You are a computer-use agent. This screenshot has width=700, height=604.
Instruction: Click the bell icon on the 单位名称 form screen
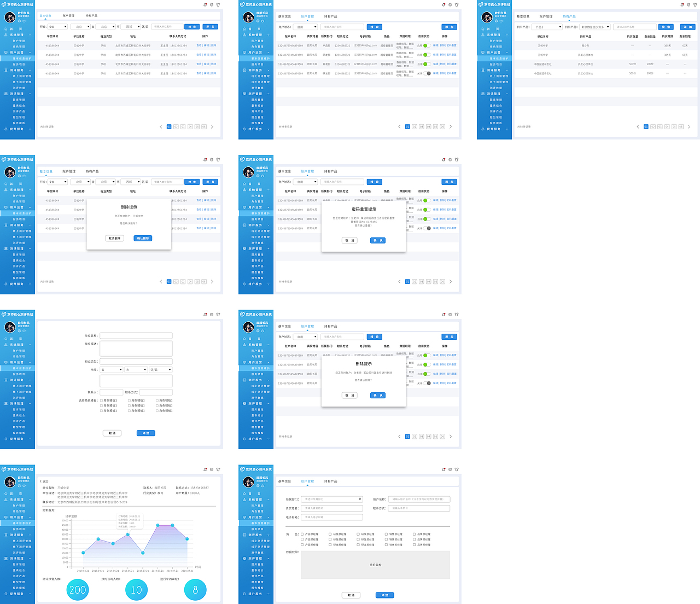pos(205,315)
